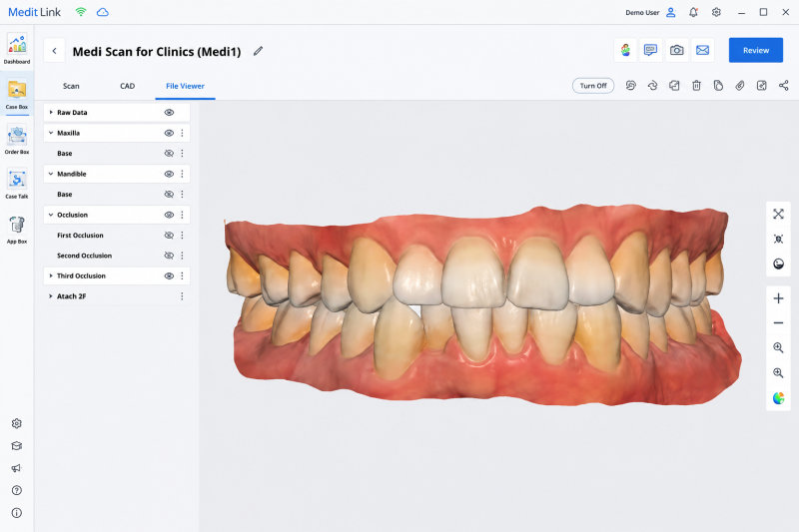Open sidebar settings gear icon
Viewport: 799px width, 532px height.
coord(16,423)
